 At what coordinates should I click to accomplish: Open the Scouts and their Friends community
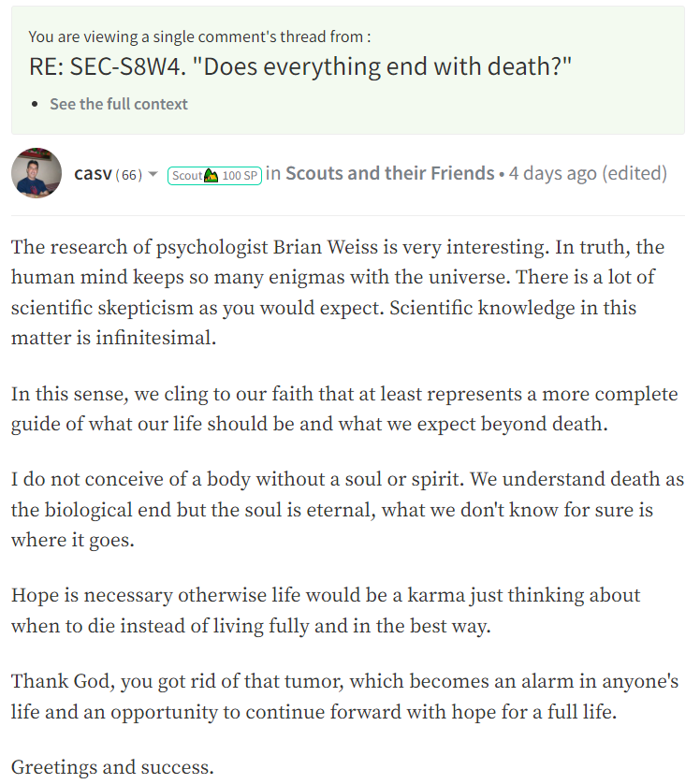click(x=390, y=173)
